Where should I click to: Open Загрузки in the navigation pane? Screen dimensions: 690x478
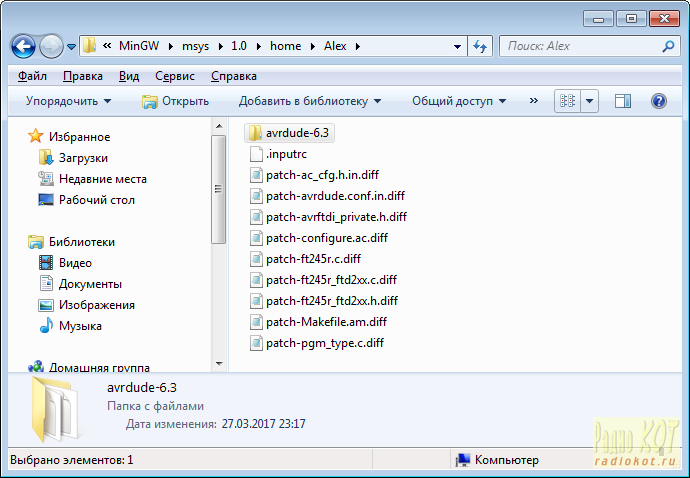83,158
